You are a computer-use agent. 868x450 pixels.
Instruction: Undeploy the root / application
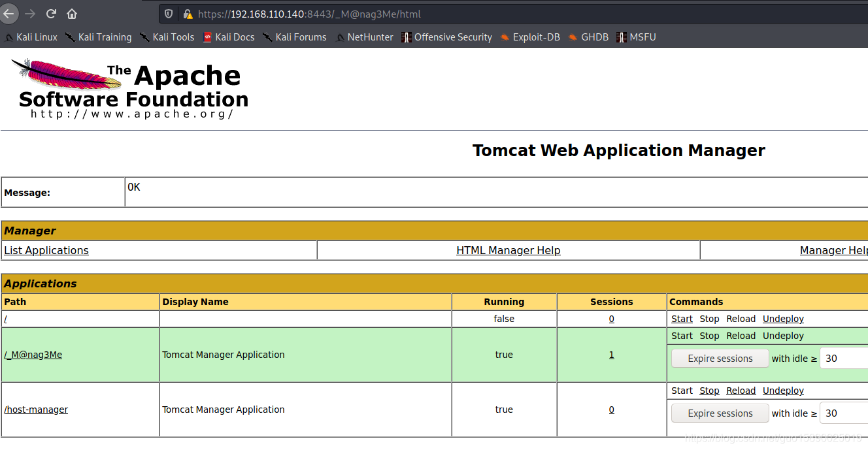point(783,319)
